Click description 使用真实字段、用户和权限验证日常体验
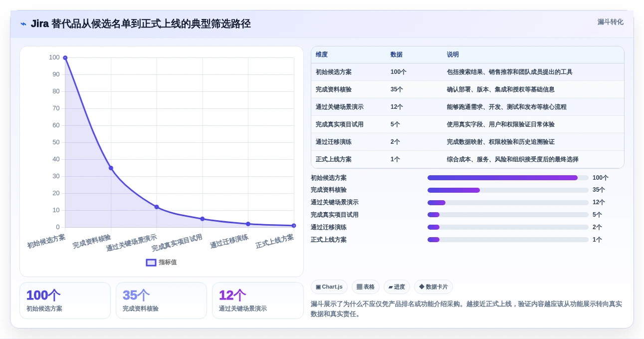 pos(501,124)
